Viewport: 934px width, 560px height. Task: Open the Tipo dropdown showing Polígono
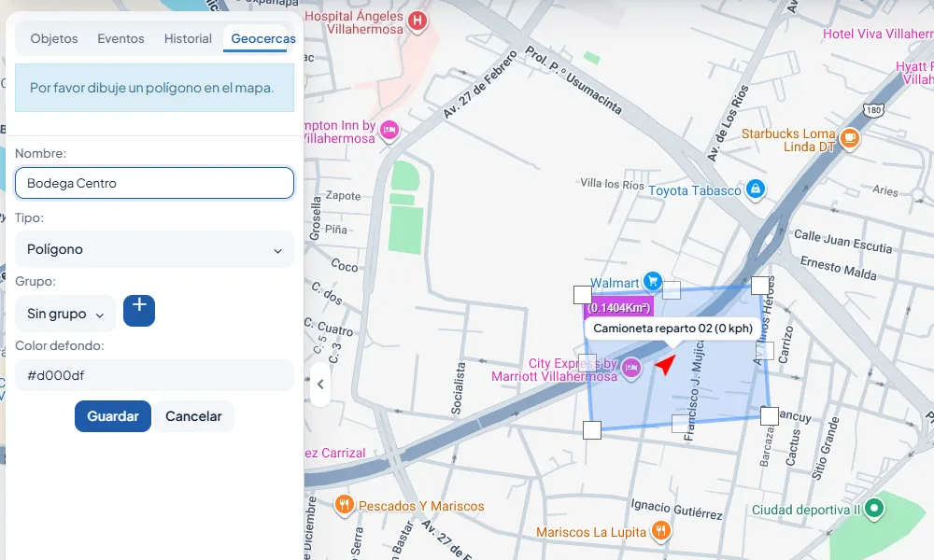tap(154, 249)
